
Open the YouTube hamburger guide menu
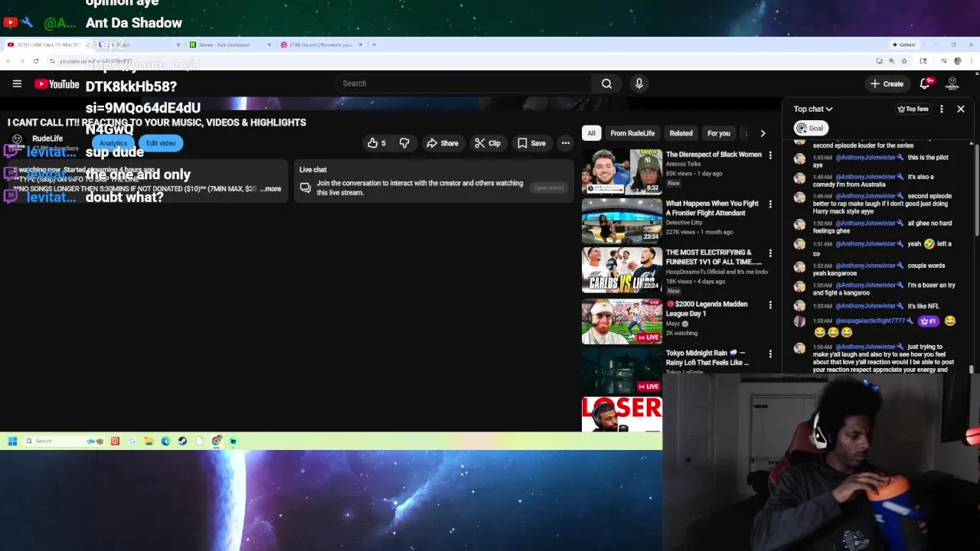point(17,83)
